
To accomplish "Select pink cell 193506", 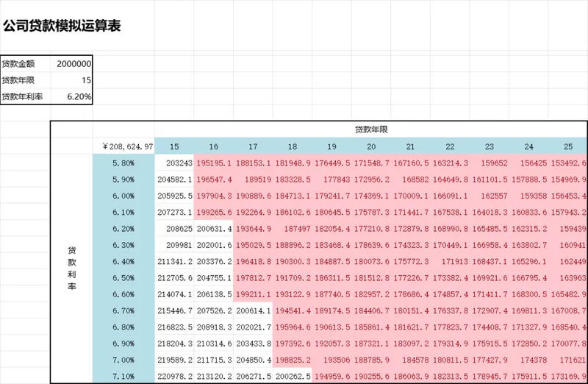I will pyautogui.click(x=332, y=360).
